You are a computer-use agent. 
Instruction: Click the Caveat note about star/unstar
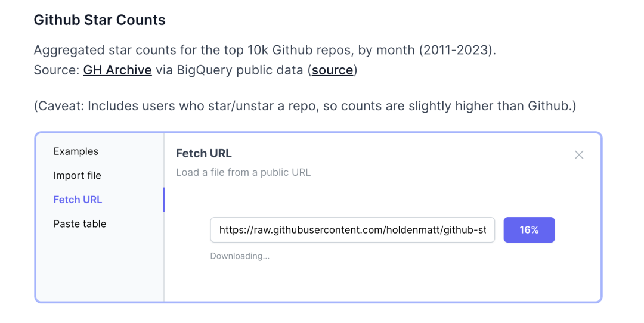[305, 106]
